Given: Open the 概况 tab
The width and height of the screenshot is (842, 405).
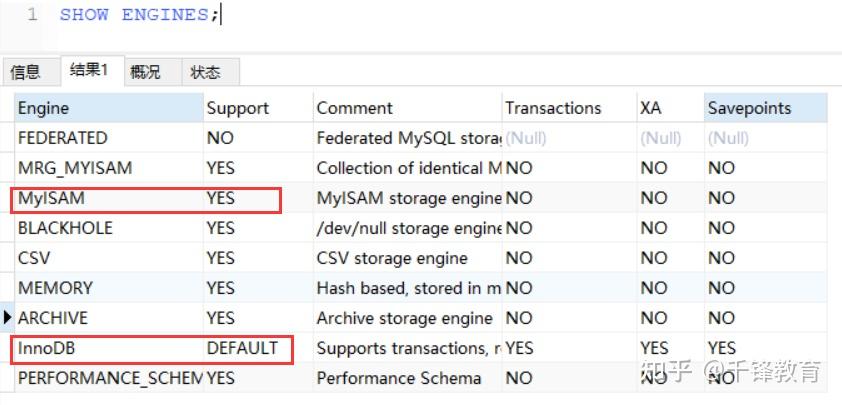Looking at the screenshot, I should tap(147, 72).
